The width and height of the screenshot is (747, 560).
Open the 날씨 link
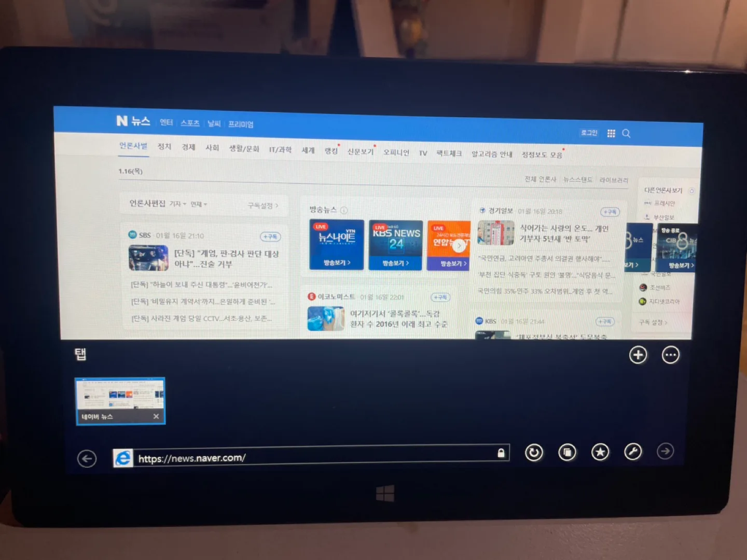[x=214, y=123]
